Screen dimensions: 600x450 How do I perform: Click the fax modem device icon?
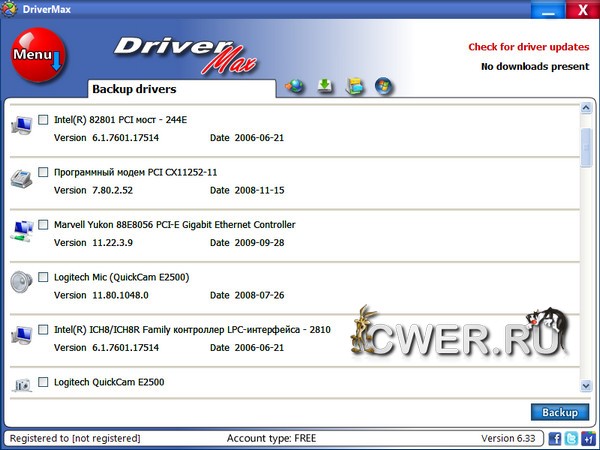[x=22, y=178]
